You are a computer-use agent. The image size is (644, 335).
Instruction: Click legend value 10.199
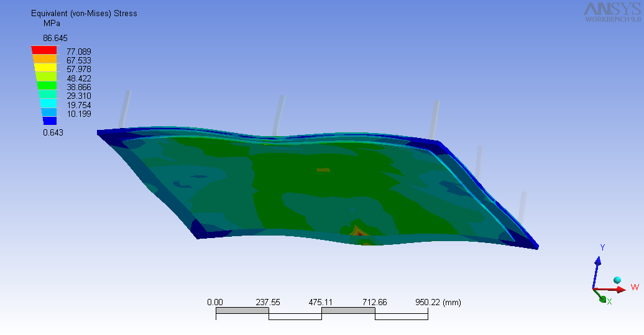coord(79,114)
